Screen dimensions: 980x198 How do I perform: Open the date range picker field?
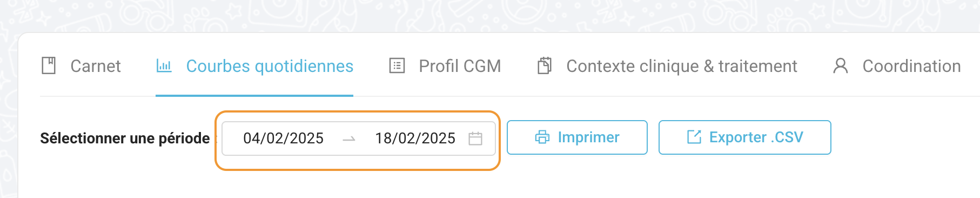(358, 138)
